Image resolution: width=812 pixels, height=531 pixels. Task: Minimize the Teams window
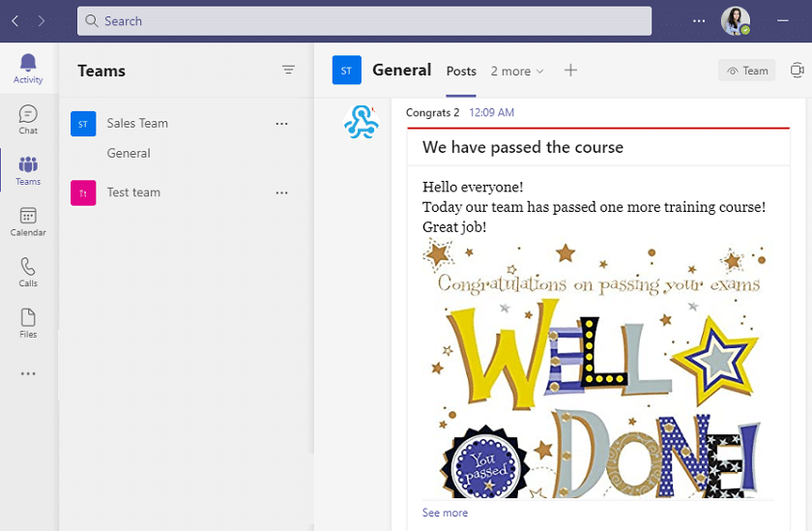(782, 20)
